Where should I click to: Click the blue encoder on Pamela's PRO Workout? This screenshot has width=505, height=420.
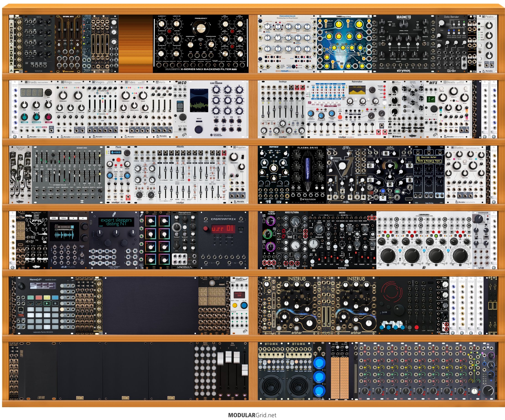244,305
